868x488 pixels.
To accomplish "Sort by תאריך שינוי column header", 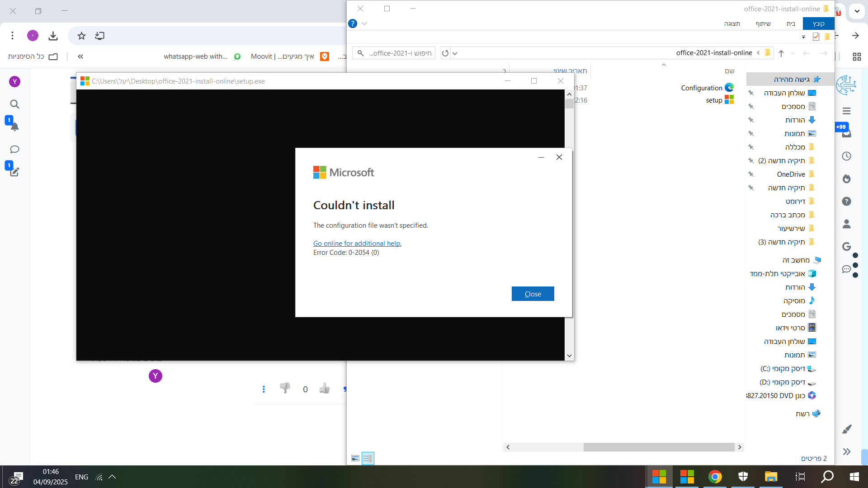I will tap(570, 71).
